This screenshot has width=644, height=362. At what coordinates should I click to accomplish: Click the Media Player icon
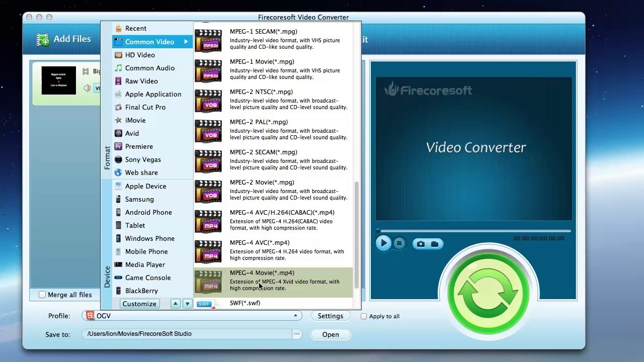[118, 264]
